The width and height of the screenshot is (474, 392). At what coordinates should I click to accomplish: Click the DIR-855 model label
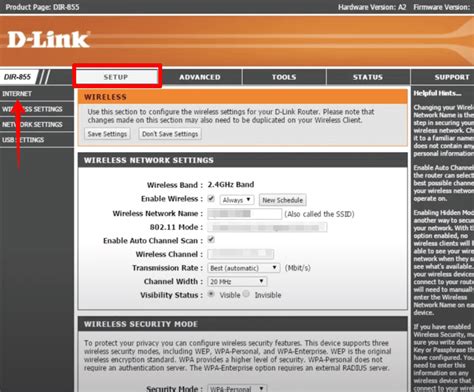[x=17, y=77]
